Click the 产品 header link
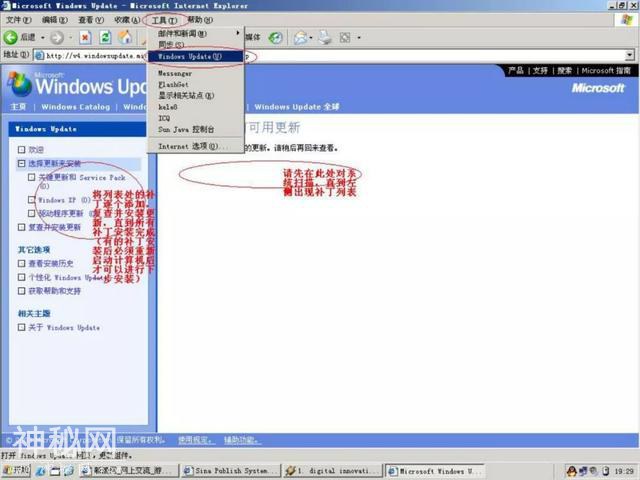 (x=516, y=71)
